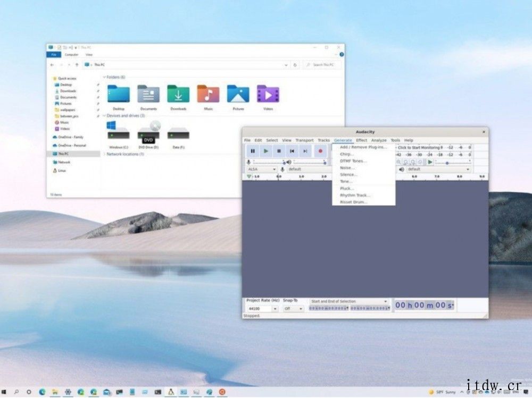This screenshot has height=398, width=532.
Task: Go back in File Explorer
Action: click(x=52, y=65)
